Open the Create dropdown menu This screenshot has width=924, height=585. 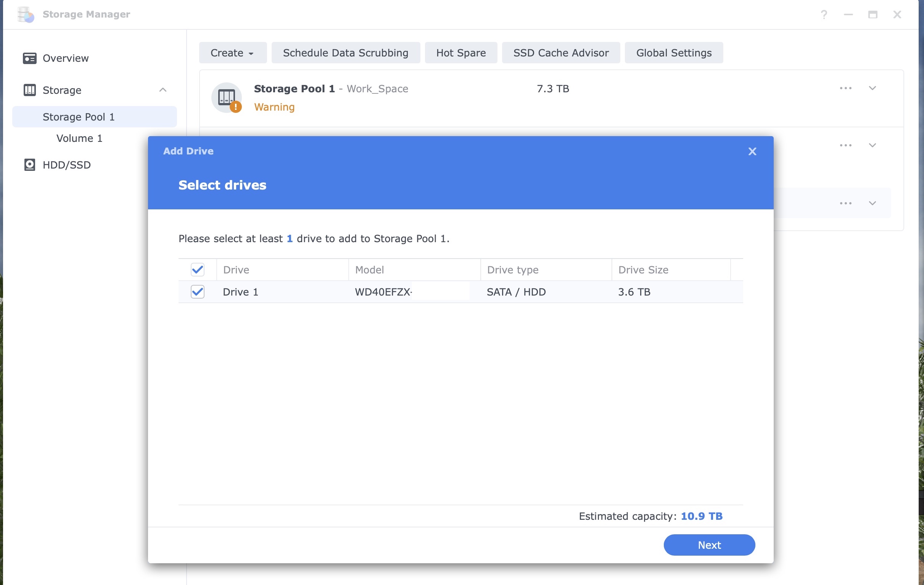tap(233, 53)
